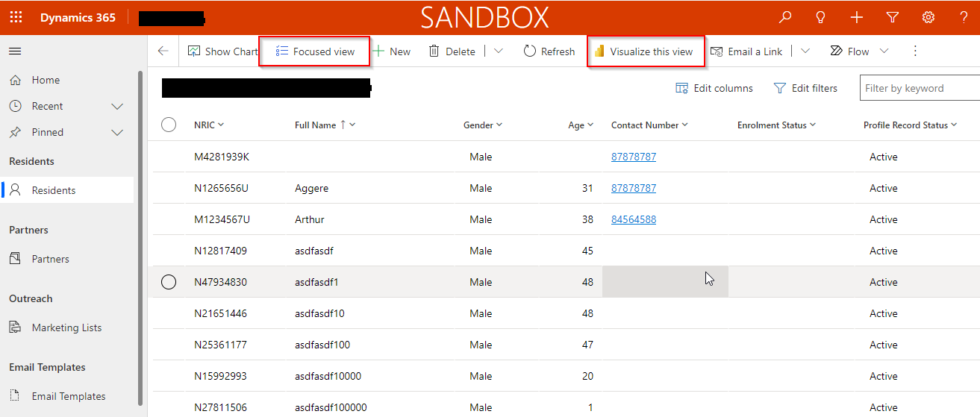
Task: Click the Visualize this view button
Action: point(645,51)
